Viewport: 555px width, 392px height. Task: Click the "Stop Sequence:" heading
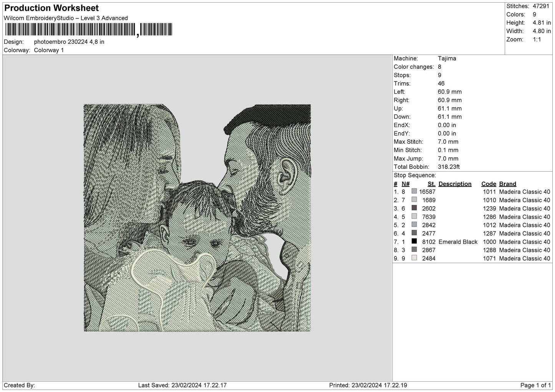pos(415,175)
